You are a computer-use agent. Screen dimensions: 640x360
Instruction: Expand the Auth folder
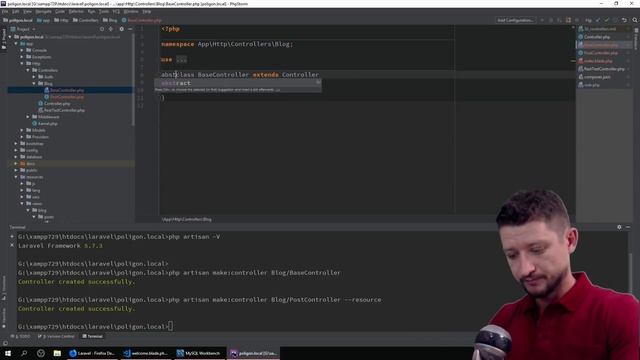coord(34,77)
